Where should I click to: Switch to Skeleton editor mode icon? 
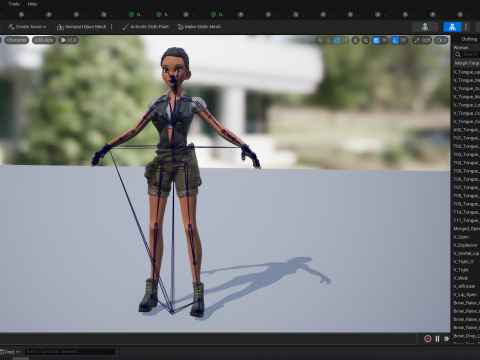(425, 27)
